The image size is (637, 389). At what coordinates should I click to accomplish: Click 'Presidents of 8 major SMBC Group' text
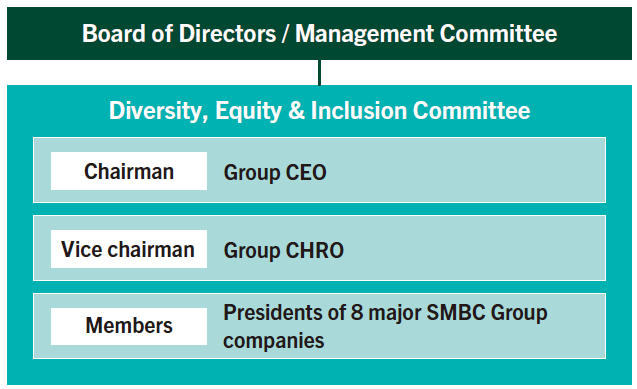point(385,313)
